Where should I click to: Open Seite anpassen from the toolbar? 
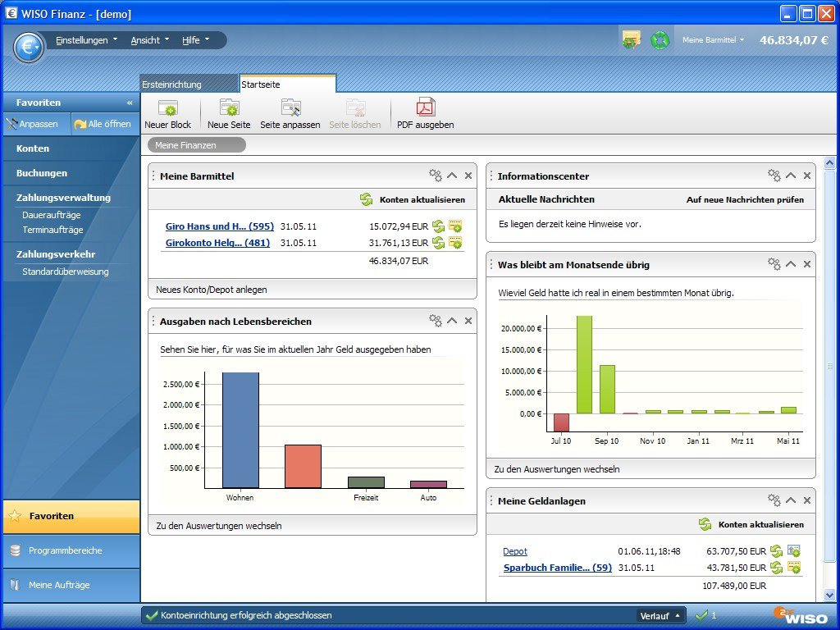(x=290, y=108)
